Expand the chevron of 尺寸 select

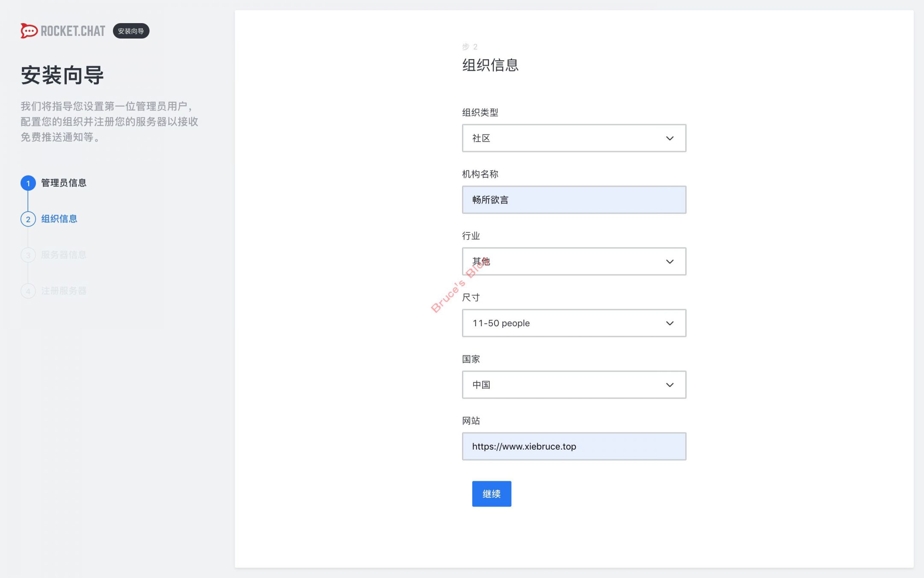(x=670, y=323)
